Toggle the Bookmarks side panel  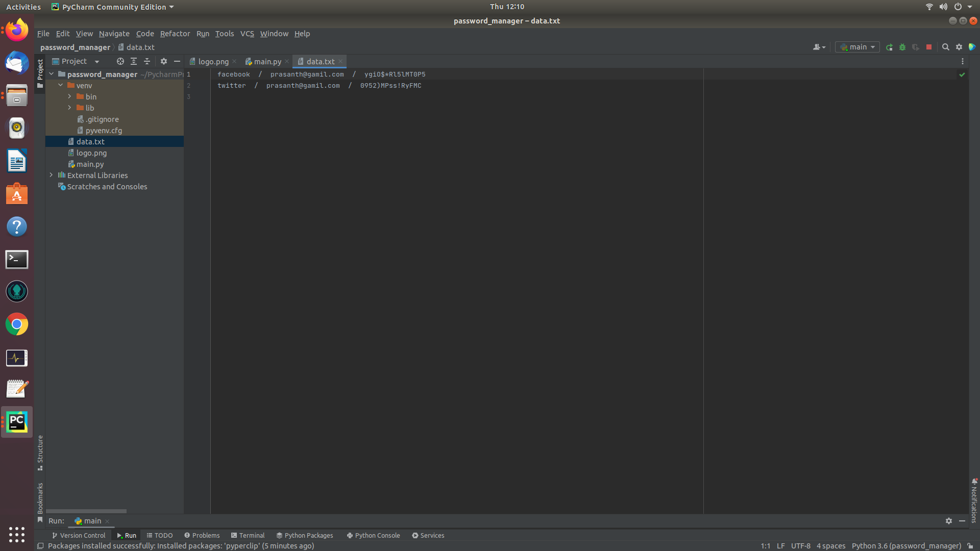tap(40, 497)
